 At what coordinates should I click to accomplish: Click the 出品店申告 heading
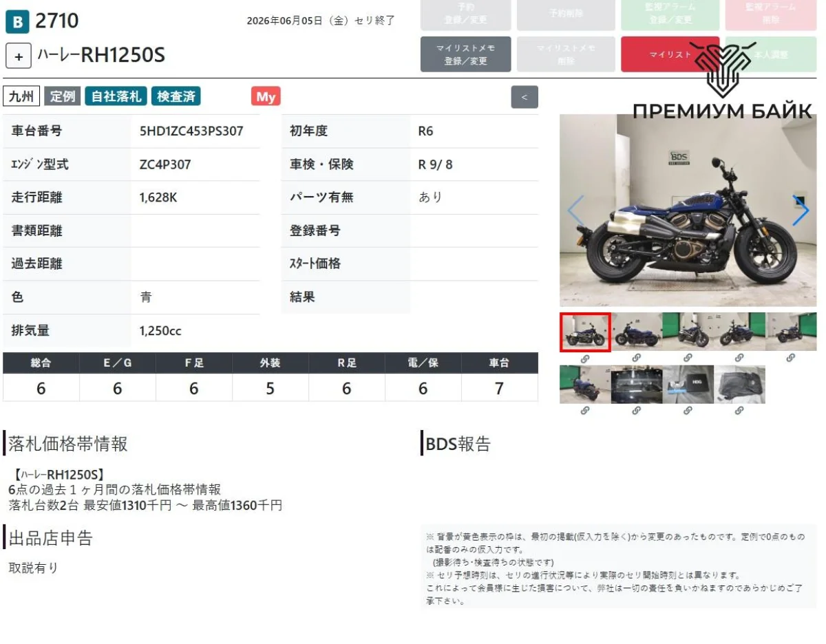click(x=50, y=537)
